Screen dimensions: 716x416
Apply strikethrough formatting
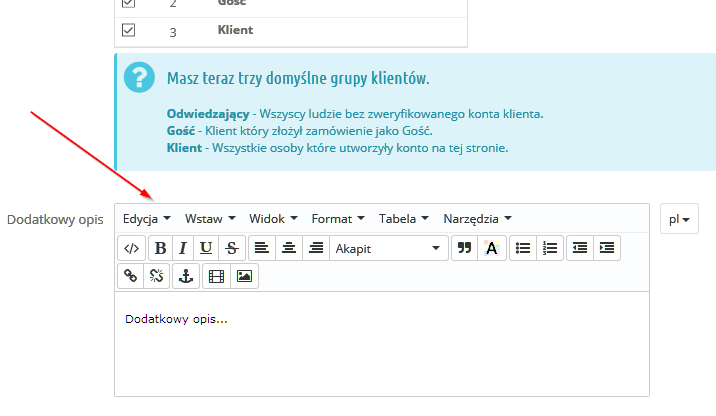(x=232, y=249)
